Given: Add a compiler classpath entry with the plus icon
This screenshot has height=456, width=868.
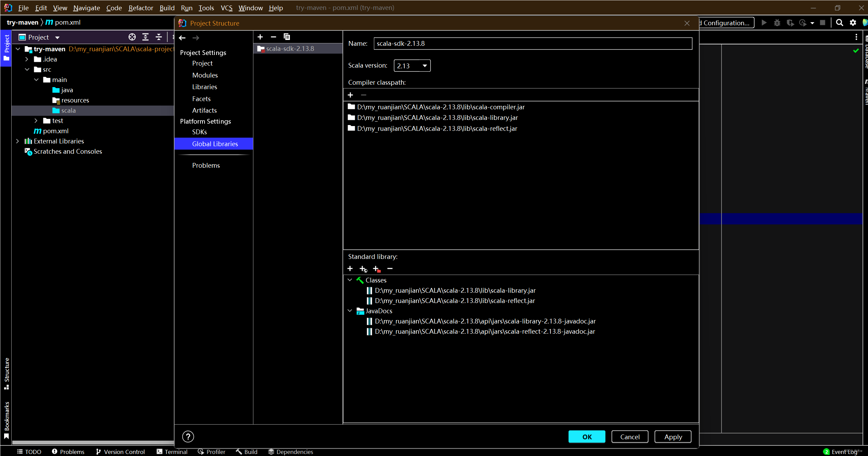Looking at the screenshot, I should point(350,95).
